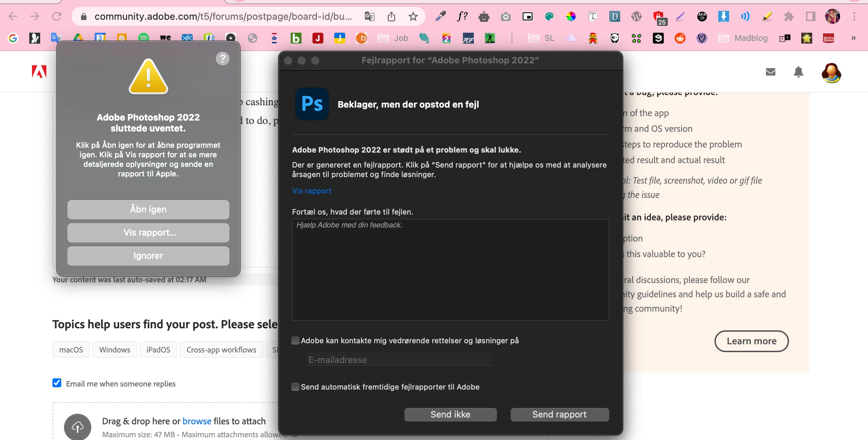Open the Madblog bookmarks folder
Image resolution: width=868 pixels, height=440 pixels.
pos(743,38)
